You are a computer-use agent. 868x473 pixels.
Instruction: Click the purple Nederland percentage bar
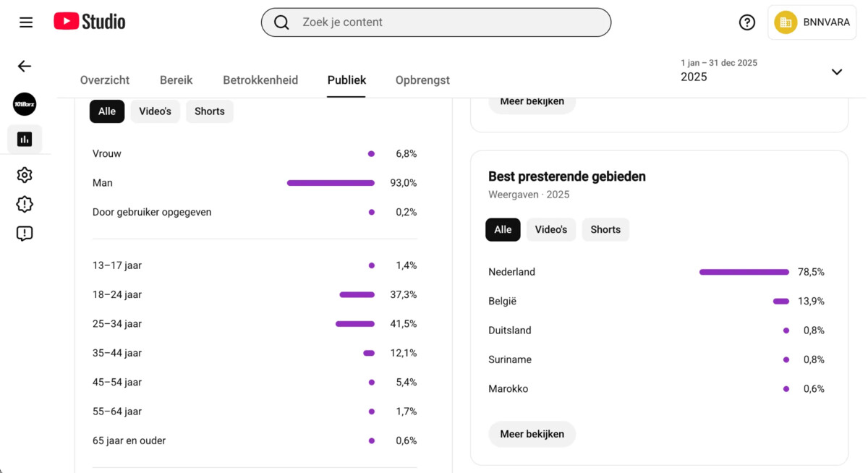[x=744, y=272]
